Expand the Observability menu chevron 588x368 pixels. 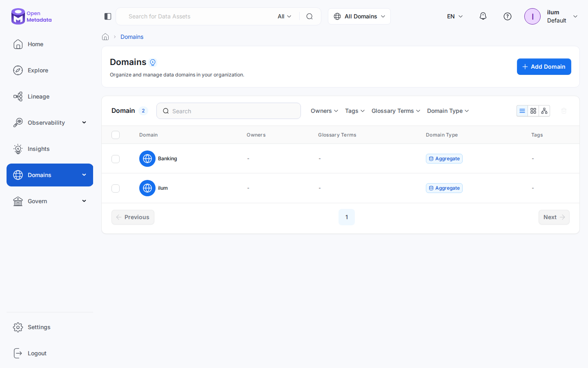[84, 123]
